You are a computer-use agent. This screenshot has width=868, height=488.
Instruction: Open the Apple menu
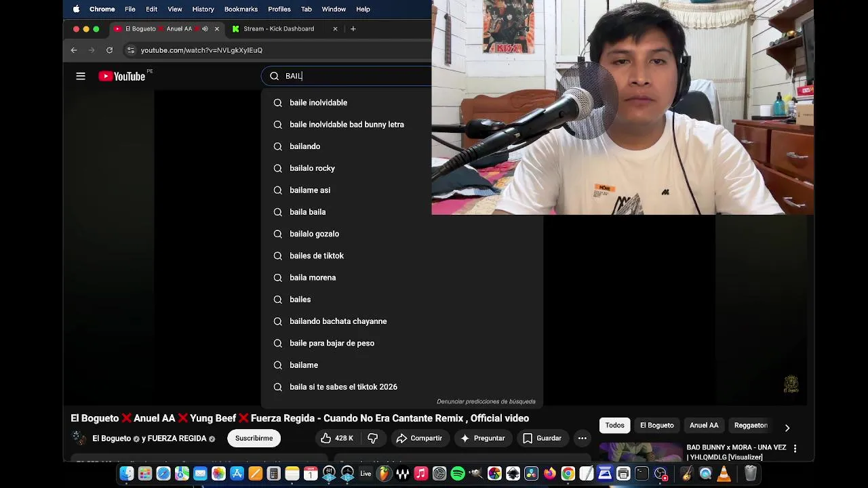click(76, 9)
